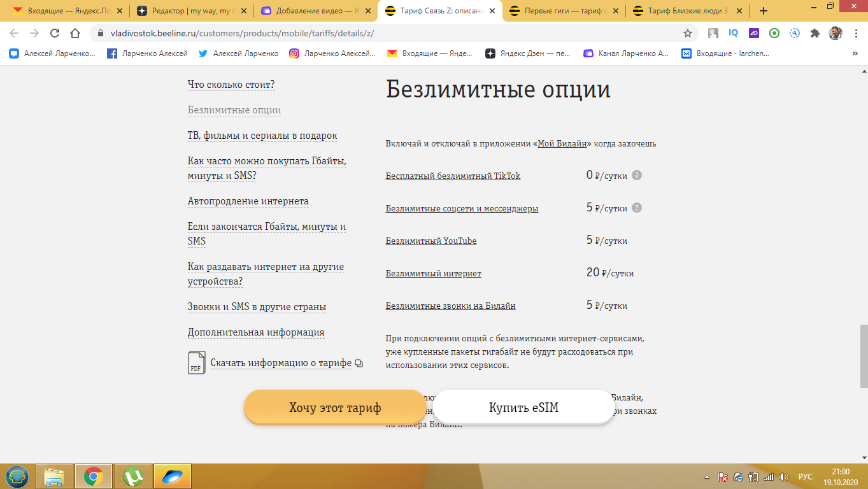Jump to Автопродление интернета section
The width and height of the screenshot is (868, 489).
pos(248,201)
